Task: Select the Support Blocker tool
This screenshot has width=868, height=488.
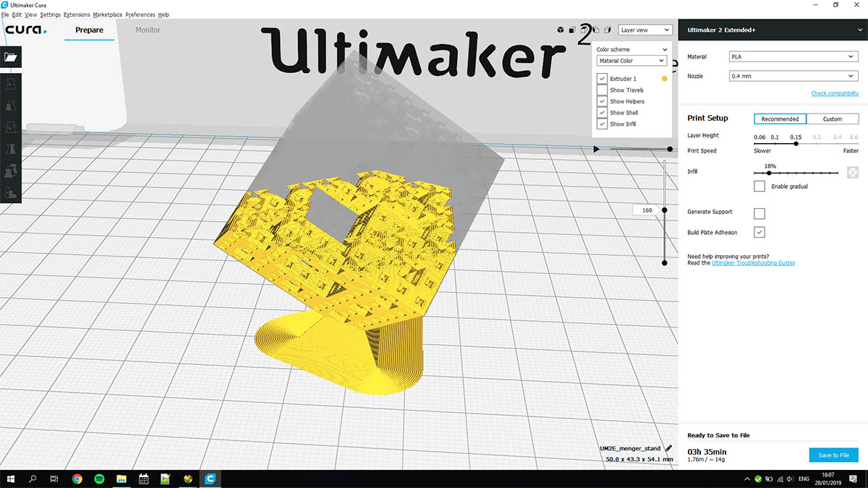Action: point(10,193)
